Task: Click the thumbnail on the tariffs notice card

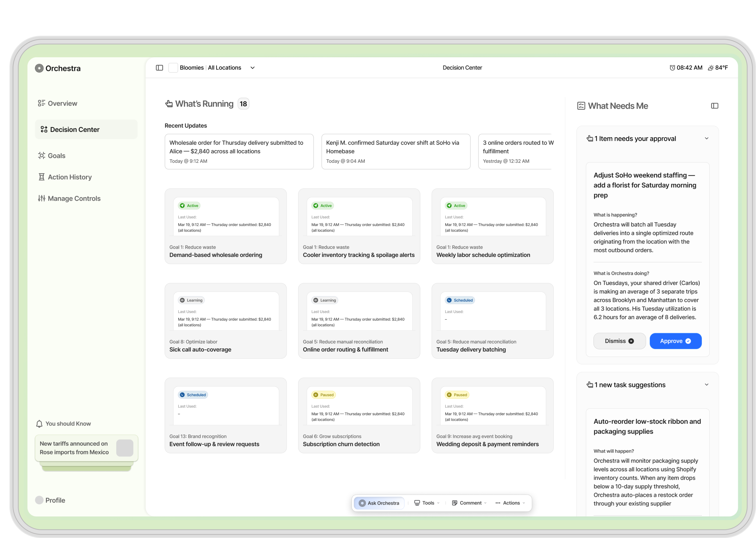Action: [x=125, y=448]
